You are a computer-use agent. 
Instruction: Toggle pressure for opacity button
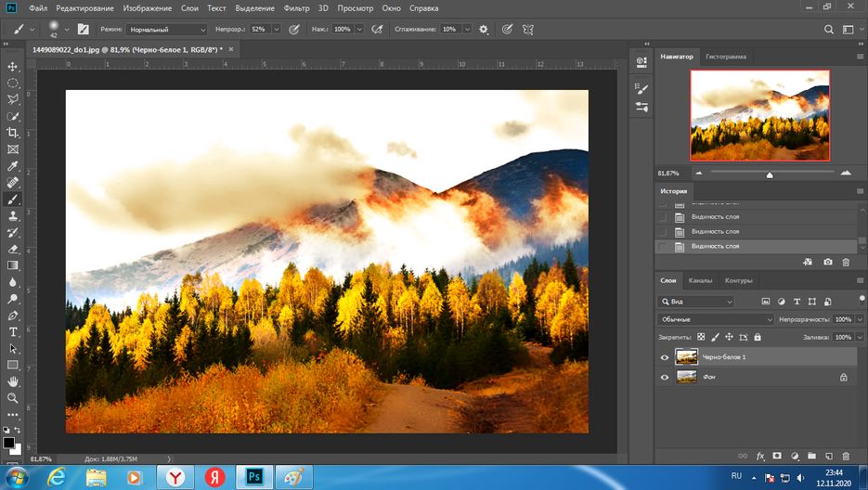tap(294, 30)
